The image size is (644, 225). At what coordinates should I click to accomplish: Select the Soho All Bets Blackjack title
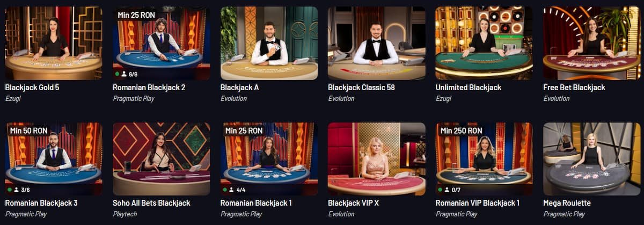pyautogui.click(x=151, y=203)
